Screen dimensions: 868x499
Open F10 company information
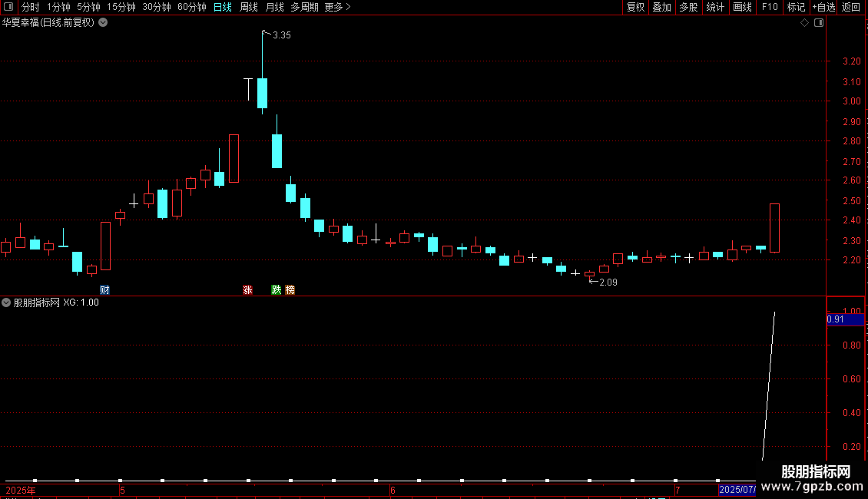point(770,7)
